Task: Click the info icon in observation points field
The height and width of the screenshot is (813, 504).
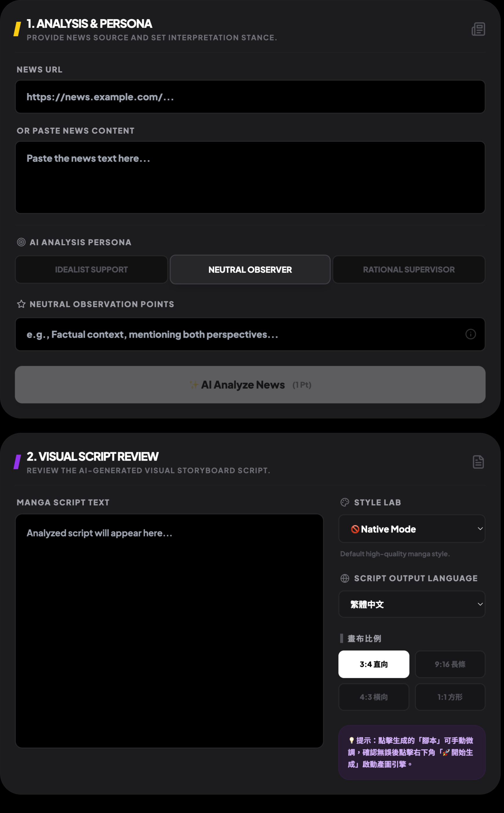Action: point(470,334)
